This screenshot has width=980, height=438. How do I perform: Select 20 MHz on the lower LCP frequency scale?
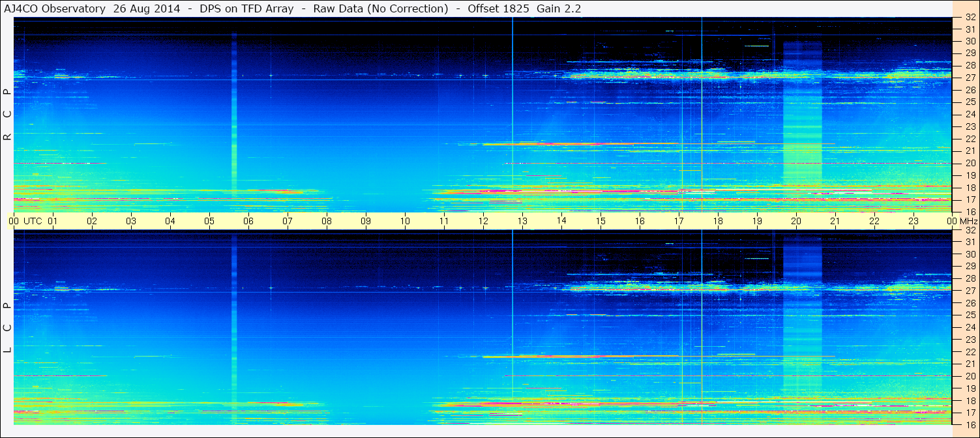click(970, 376)
